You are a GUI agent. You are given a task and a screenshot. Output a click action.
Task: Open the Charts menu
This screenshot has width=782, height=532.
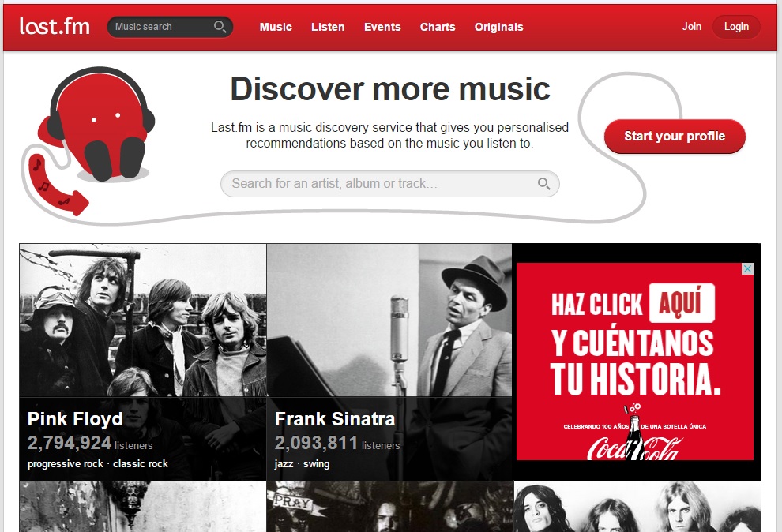pos(438,27)
